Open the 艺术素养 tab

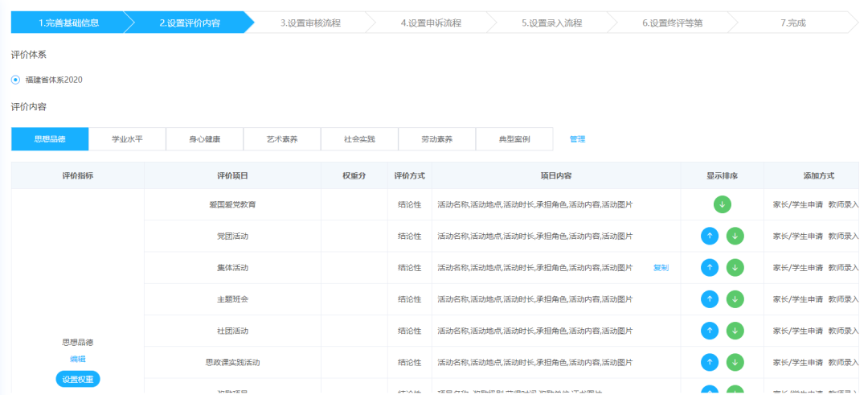coord(282,139)
